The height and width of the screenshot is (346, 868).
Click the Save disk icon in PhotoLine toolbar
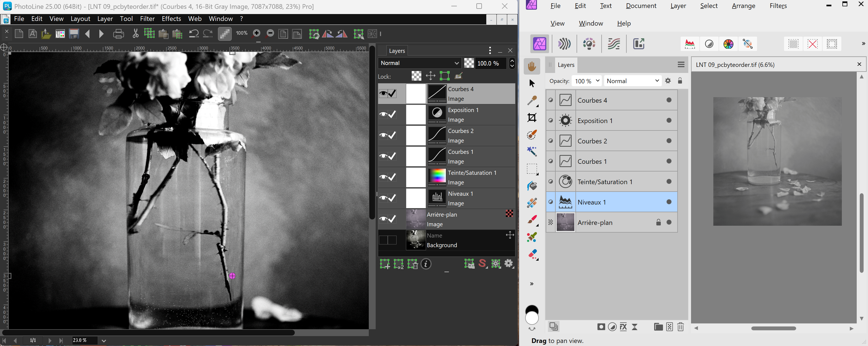pos(74,34)
